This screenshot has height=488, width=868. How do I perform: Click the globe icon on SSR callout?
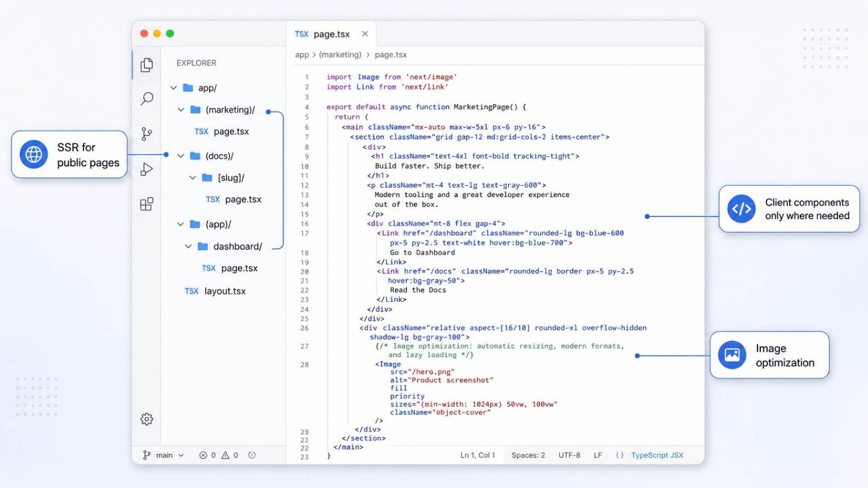coord(33,155)
